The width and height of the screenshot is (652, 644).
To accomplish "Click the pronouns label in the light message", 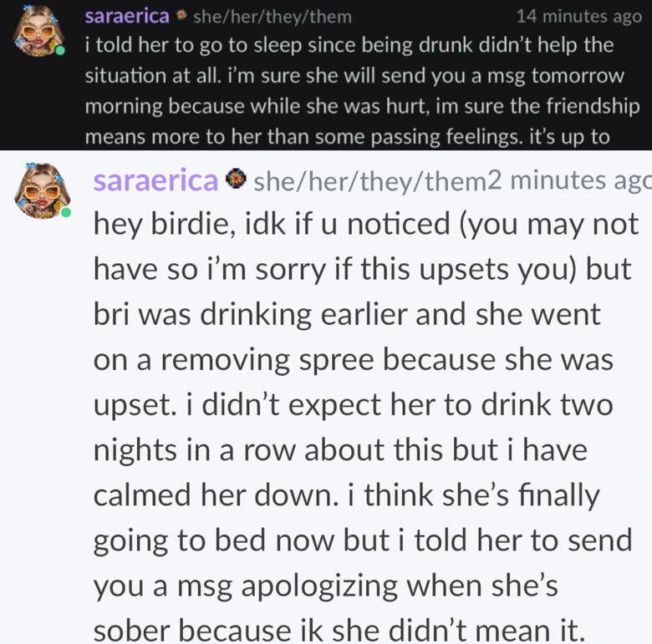I will point(369,180).
